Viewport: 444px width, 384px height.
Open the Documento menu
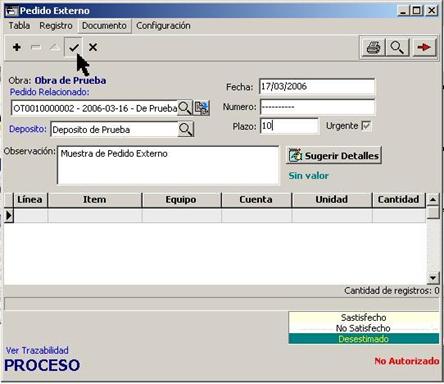pyautogui.click(x=104, y=26)
